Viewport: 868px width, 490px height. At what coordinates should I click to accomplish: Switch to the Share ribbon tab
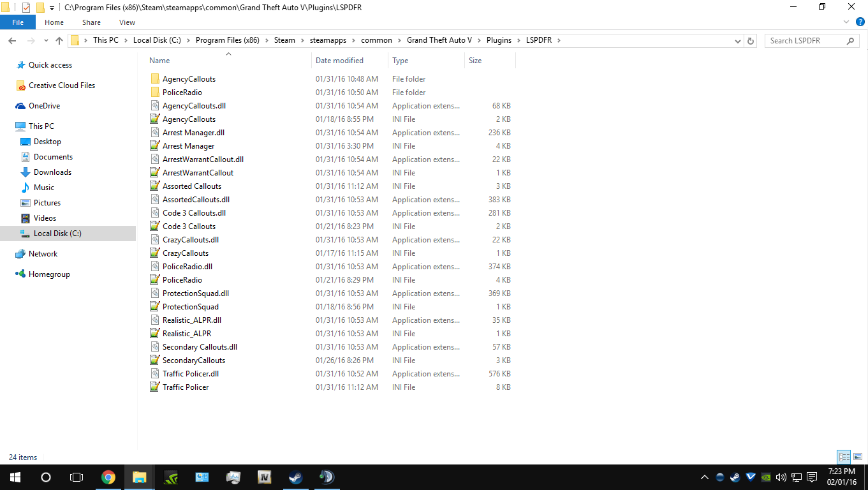91,22
